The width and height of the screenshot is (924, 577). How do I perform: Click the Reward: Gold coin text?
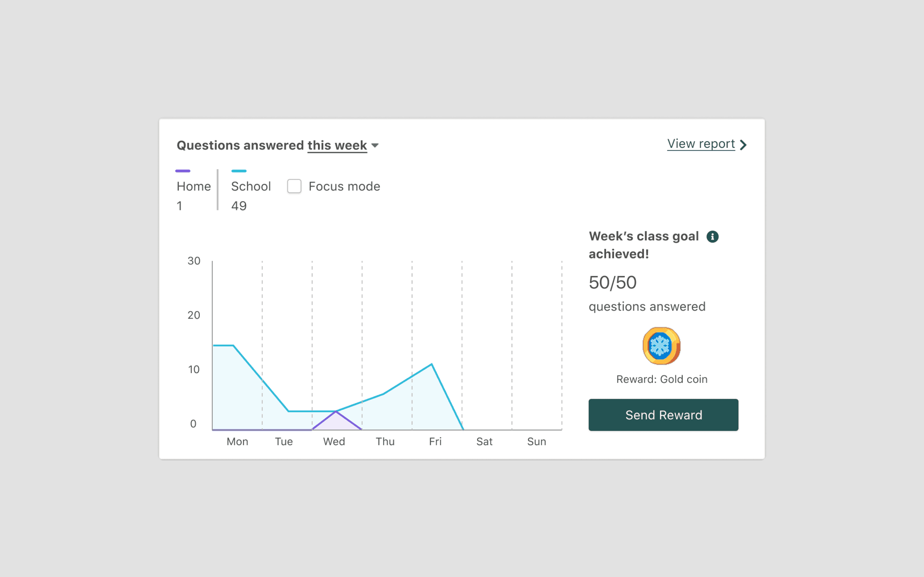point(662,379)
